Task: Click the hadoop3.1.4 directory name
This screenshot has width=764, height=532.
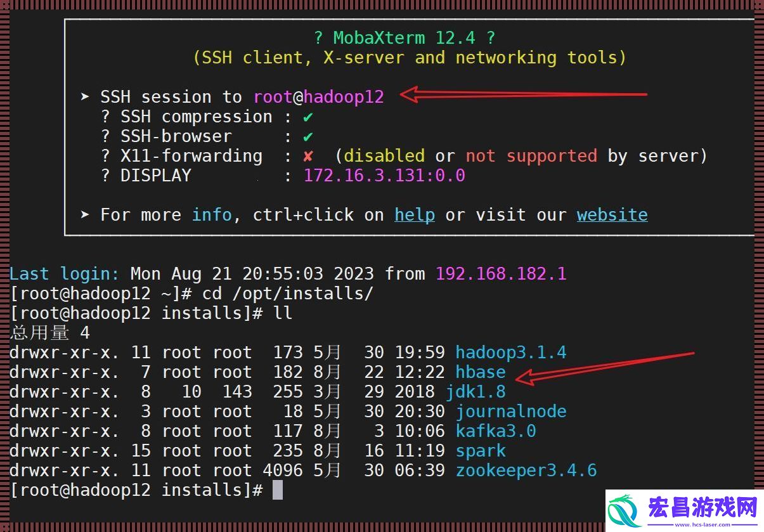Action: (511, 353)
